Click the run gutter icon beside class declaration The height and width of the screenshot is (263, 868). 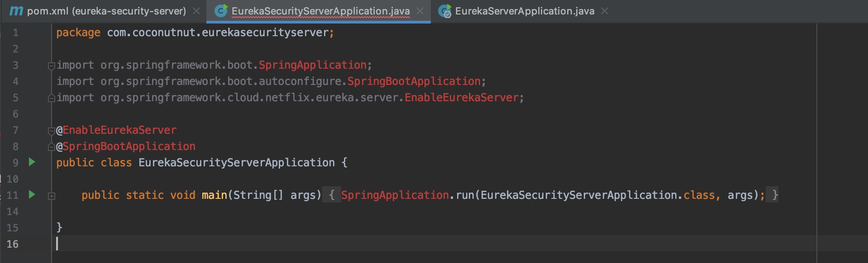tap(32, 162)
